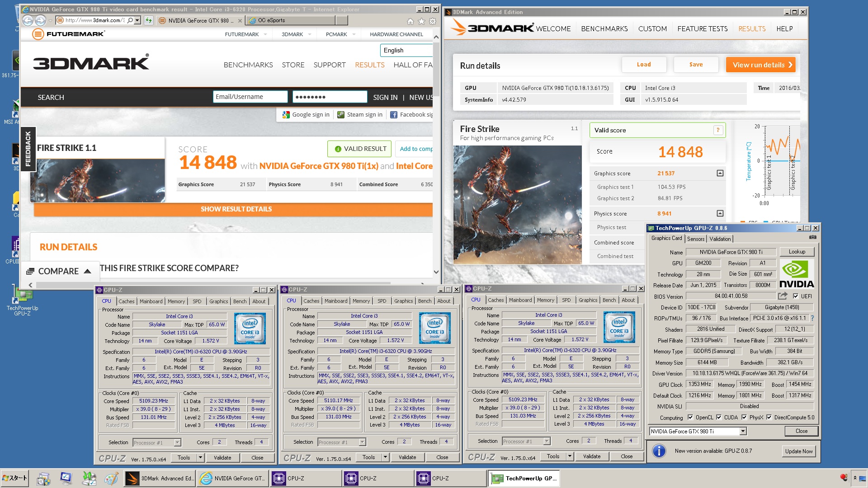
Task: Click Load button in 3DMark
Action: click(x=644, y=65)
